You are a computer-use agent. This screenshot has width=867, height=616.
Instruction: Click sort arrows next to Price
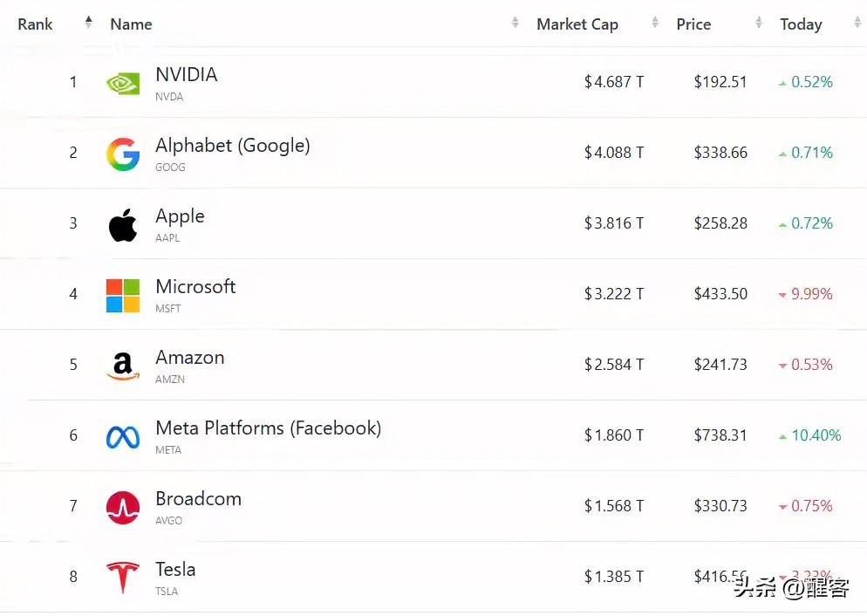[759, 24]
